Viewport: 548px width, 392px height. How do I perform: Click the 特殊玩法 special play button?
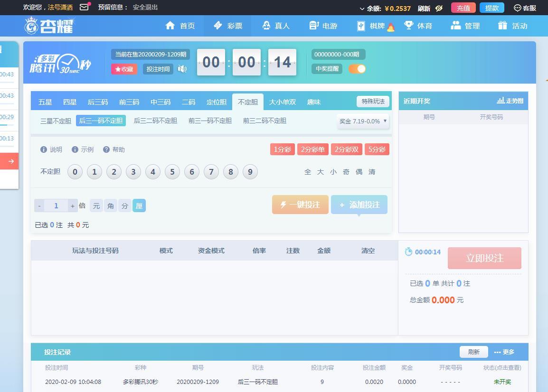point(373,101)
